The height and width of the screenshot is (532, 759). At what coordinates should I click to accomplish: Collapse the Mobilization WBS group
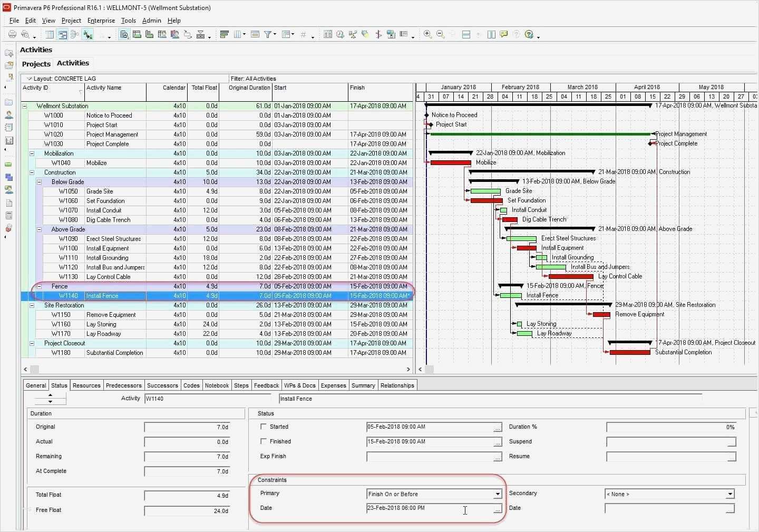coord(32,153)
